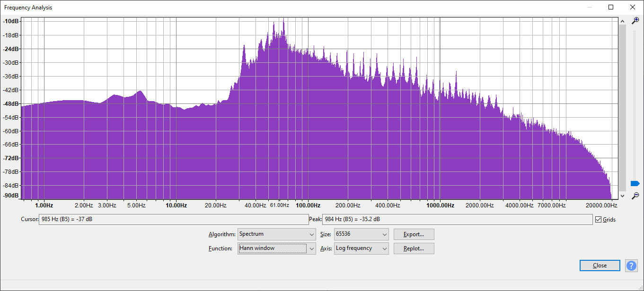The width and height of the screenshot is (644, 291).
Task: Click inside the Peak readout field
Action: click(x=457, y=220)
